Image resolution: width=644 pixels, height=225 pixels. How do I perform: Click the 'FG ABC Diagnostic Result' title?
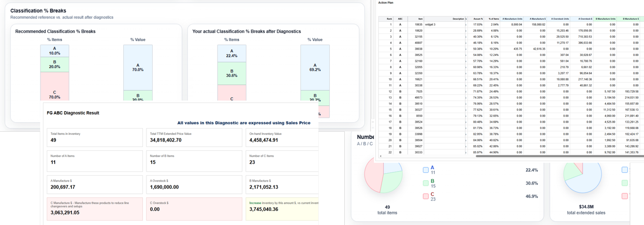[73, 113]
